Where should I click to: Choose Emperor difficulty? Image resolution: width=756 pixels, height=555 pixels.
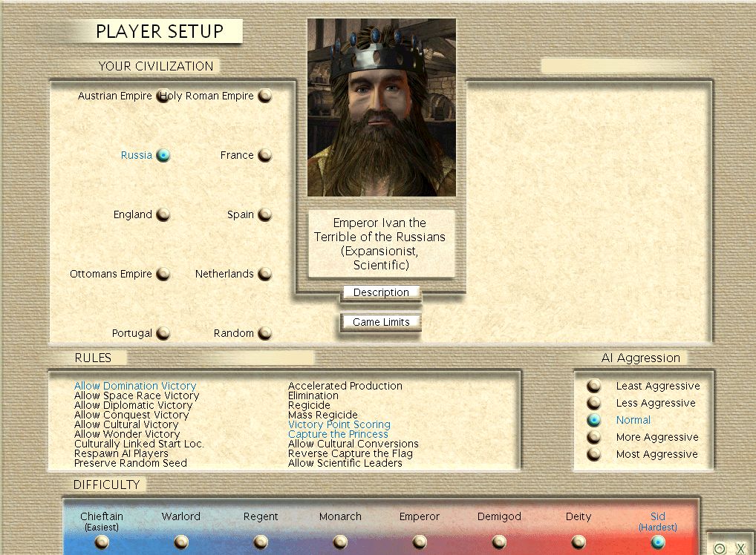[420, 542]
